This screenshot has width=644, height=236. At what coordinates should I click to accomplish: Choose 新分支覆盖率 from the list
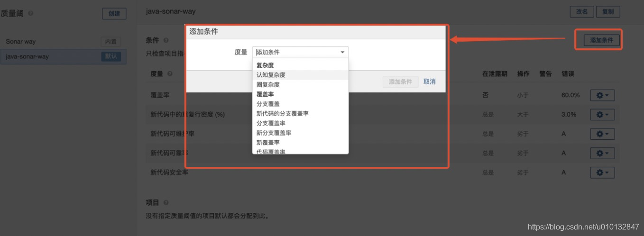coord(300,133)
